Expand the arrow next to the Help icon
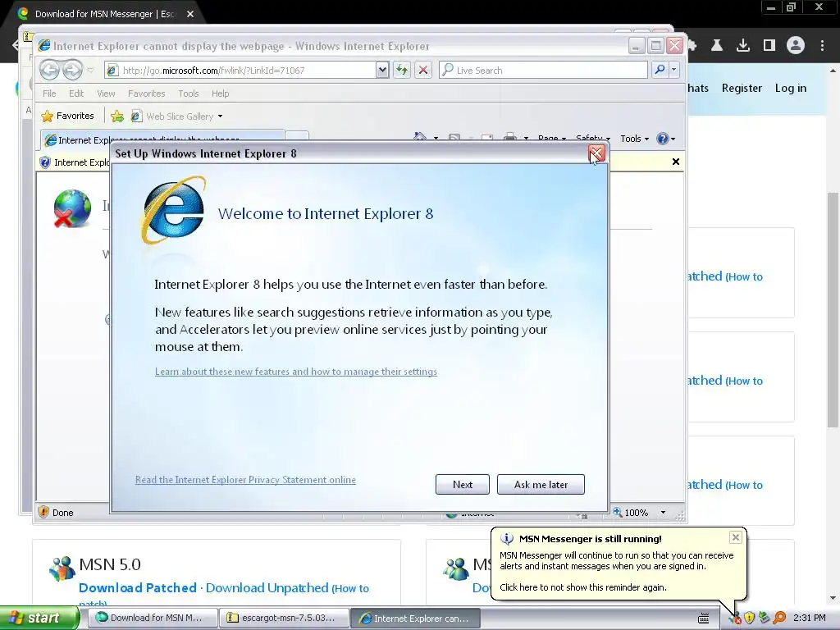Screen dimensions: 840x630 (673, 139)
